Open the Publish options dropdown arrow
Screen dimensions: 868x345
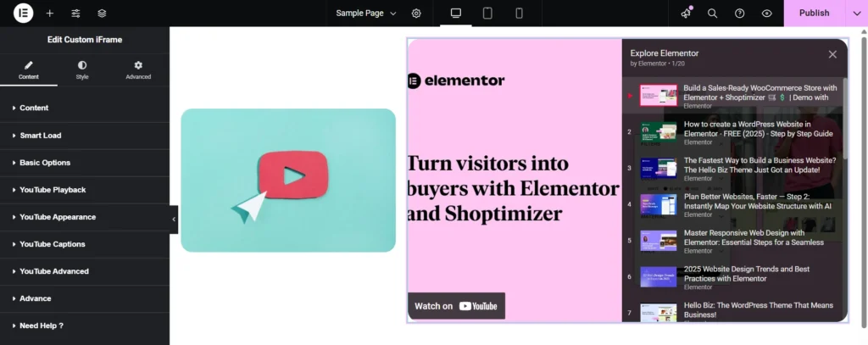click(853, 14)
